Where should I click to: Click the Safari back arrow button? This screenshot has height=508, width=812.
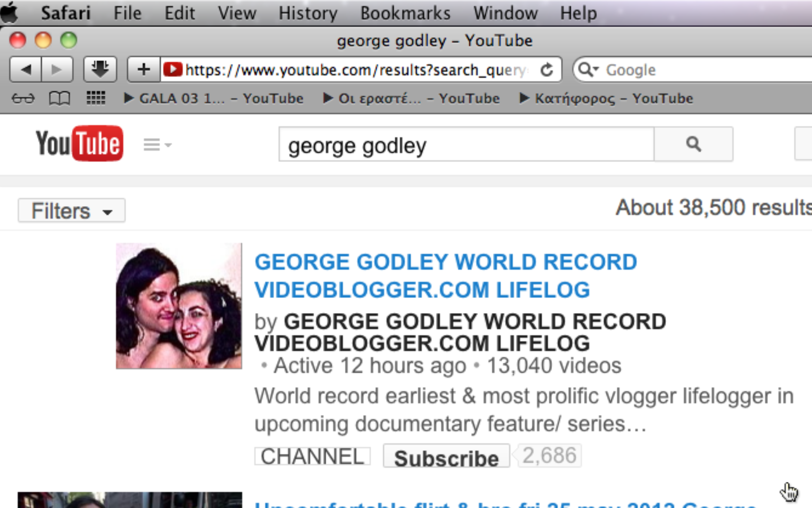(26, 70)
